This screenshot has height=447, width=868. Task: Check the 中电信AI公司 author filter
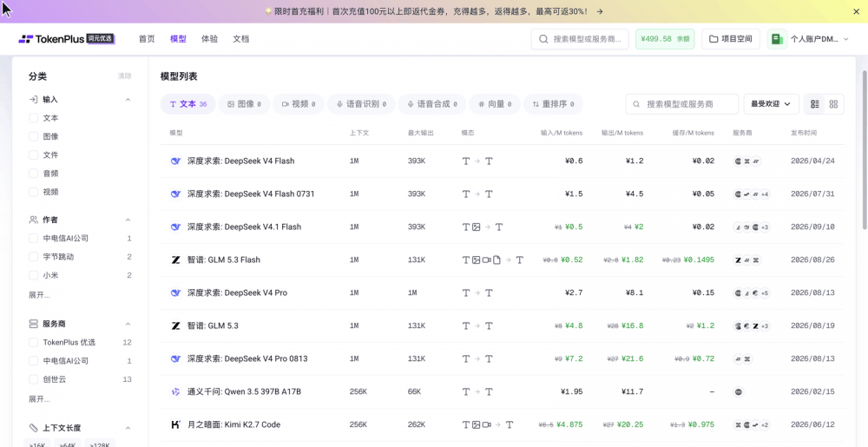pos(33,239)
